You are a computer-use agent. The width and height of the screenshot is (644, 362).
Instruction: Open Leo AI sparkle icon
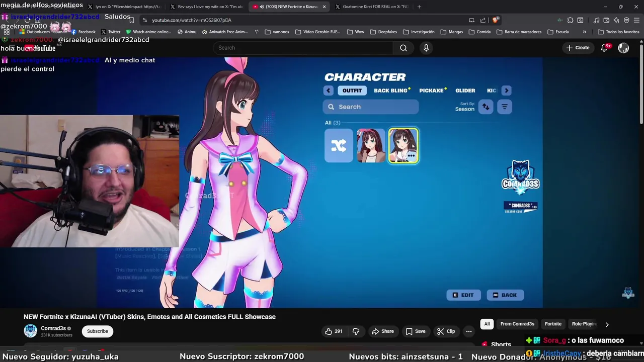[616, 20]
